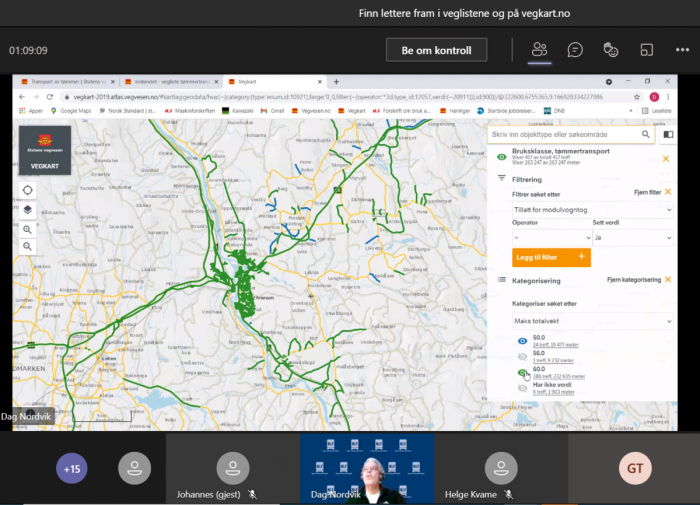This screenshot has width=700, height=505.
Task: Close the Vegkart browser tab
Action: [x=320, y=82]
